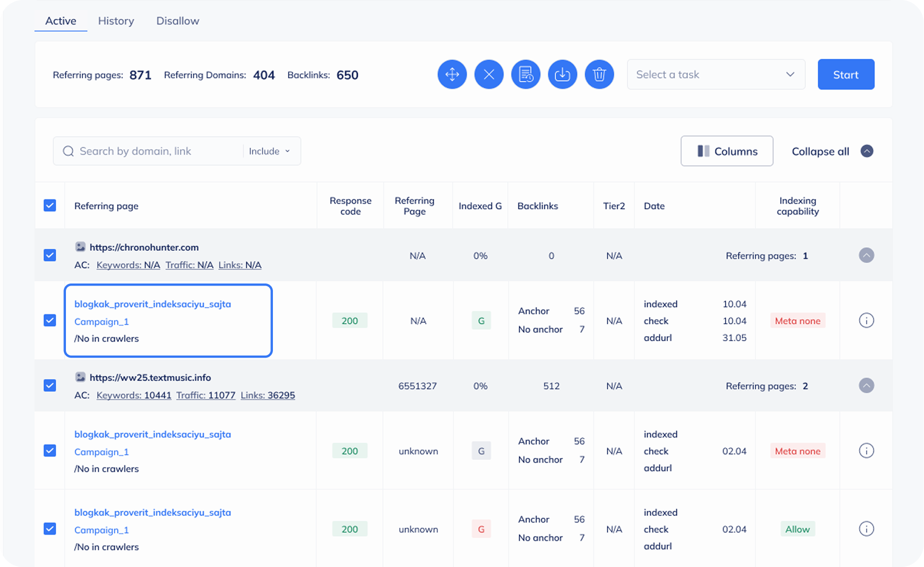
Task: Uncheck checkbox of textmusic Meta none row
Action: click(50, 451)
